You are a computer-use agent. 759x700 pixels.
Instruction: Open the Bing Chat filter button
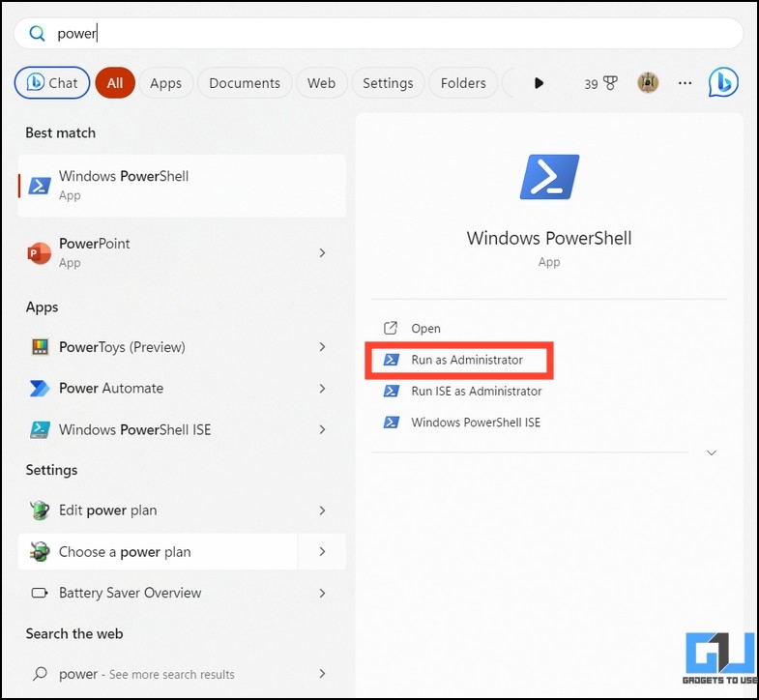[x=52, y=83]
